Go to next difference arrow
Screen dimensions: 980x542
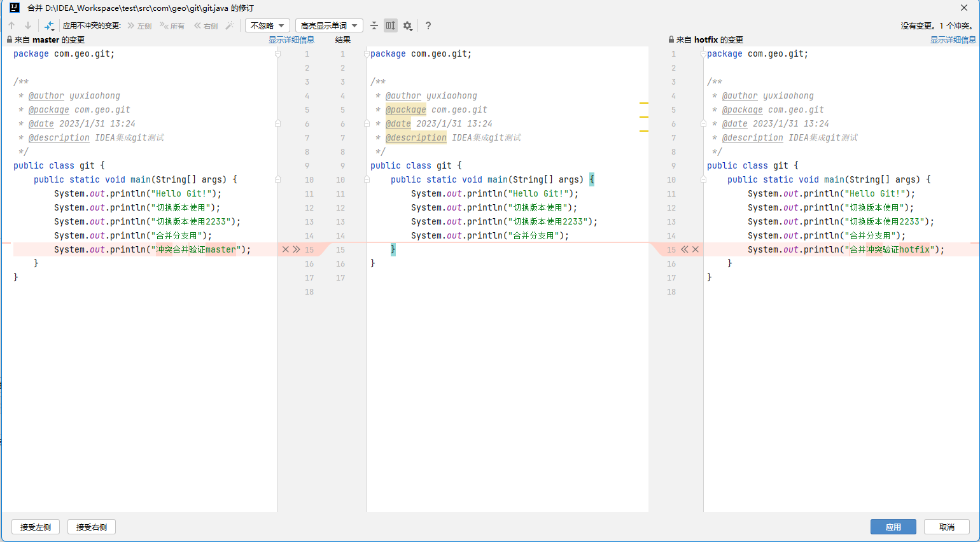(28, 25)
